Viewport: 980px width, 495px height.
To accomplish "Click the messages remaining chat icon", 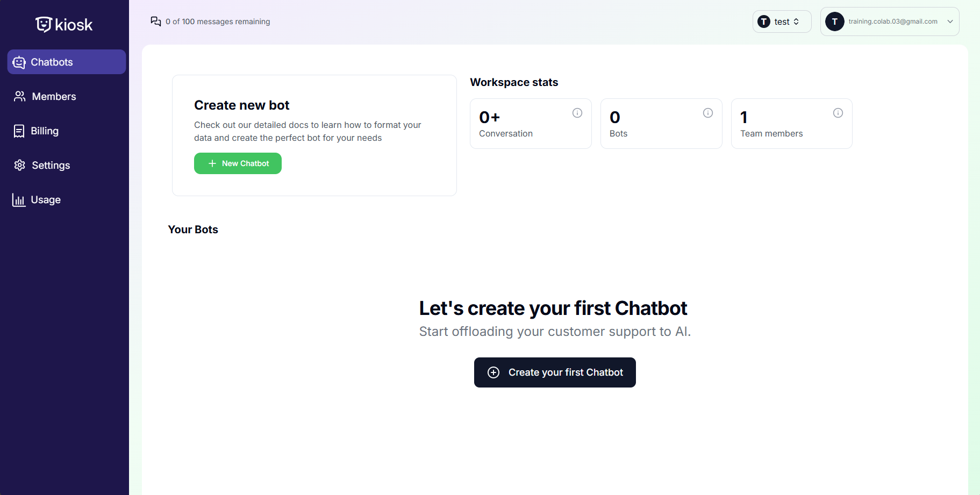I will (x=156, y=21).
